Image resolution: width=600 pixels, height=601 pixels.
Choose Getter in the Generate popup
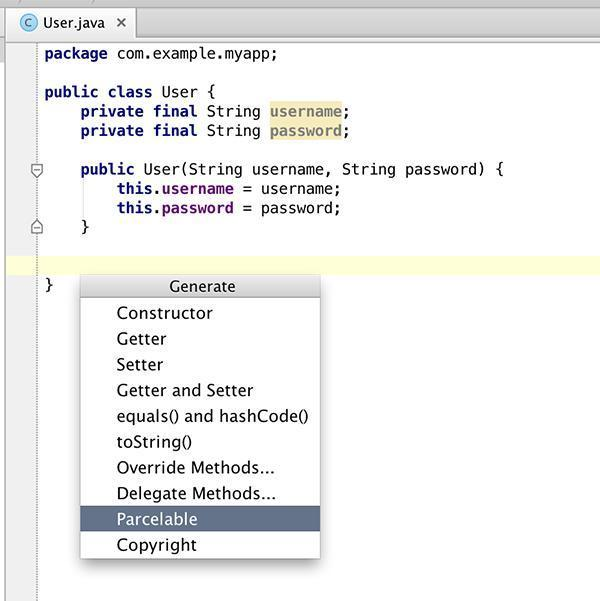[x=141, y=339]
